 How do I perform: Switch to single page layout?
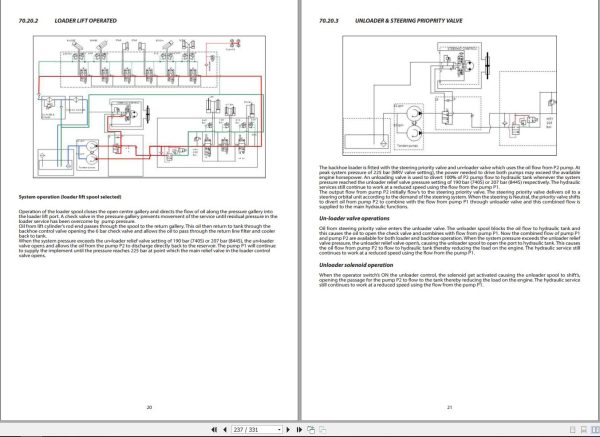click(573, 430)
